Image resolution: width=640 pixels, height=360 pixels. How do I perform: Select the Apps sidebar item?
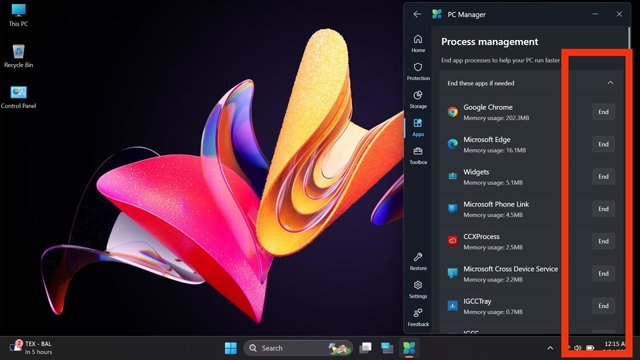(418, 127)
